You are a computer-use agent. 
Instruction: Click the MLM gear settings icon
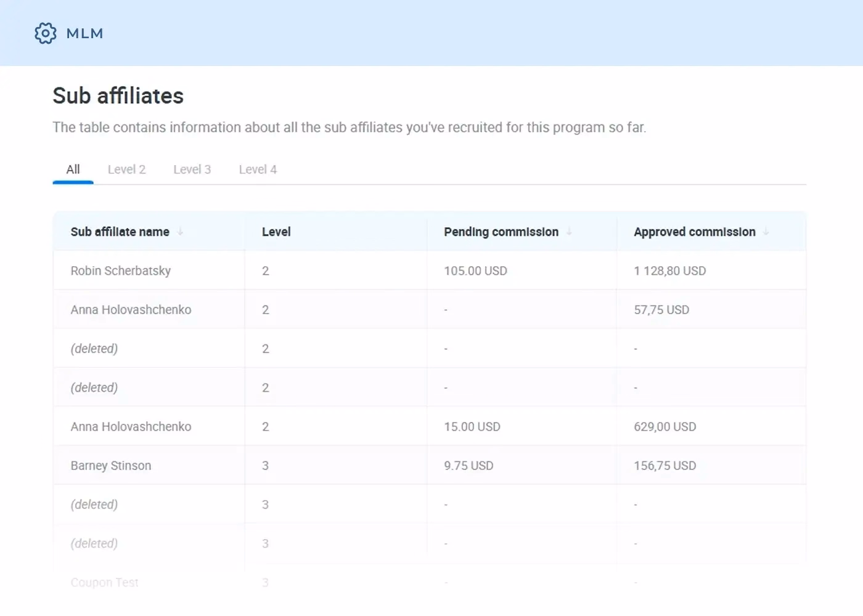[x=45, y=33]
